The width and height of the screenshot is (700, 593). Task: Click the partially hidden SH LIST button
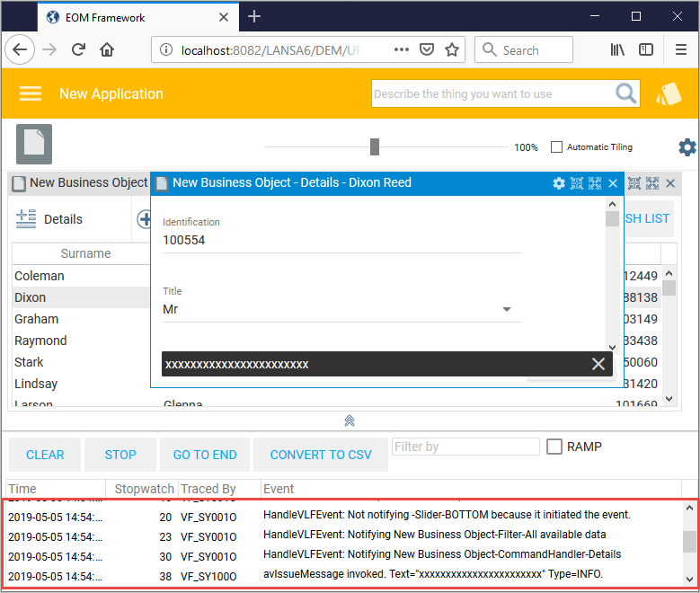pyautogui.click(x=648, y=218)
